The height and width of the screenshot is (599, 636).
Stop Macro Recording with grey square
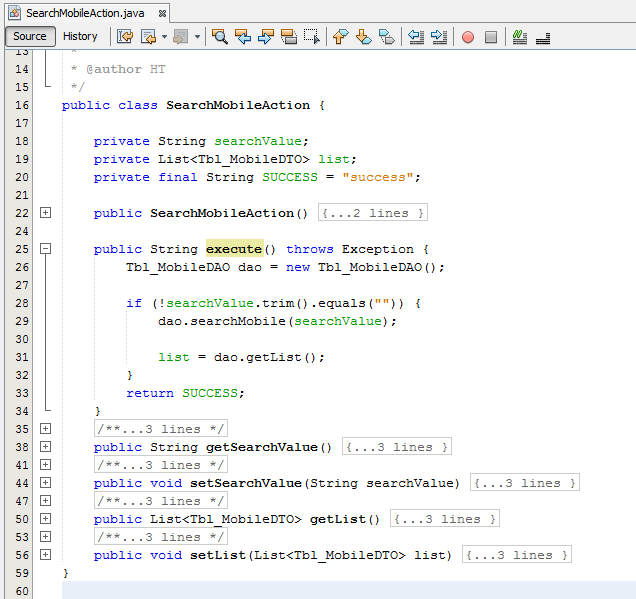click(491, 37)
